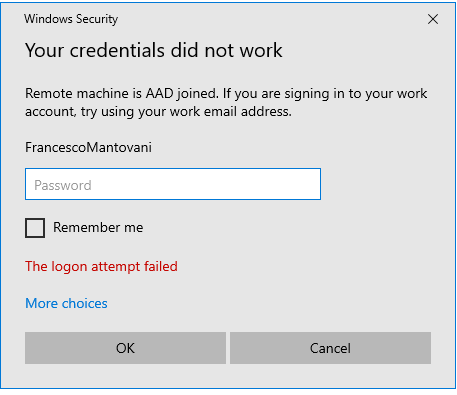Viewport: 457px width, 395px height.
Task: Click blank area below the Cancel button
Action: (x=330, y=376)
